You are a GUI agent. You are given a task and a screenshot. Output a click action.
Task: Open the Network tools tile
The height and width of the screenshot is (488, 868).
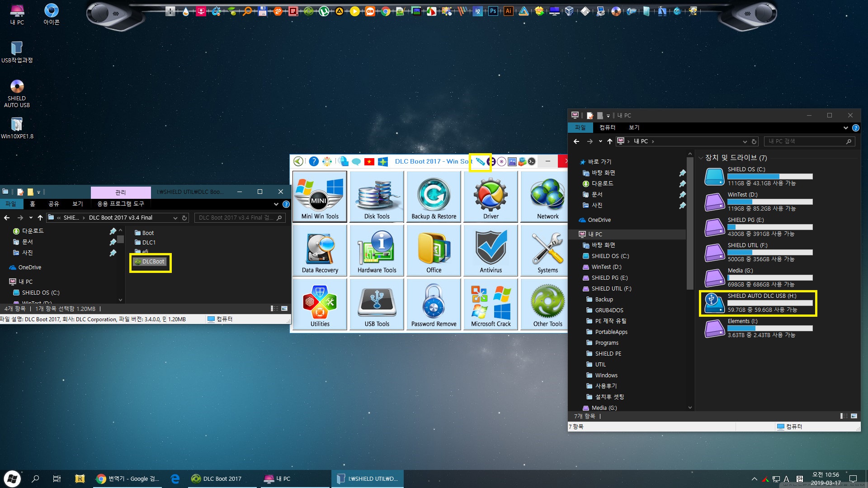tap(545, 197)
